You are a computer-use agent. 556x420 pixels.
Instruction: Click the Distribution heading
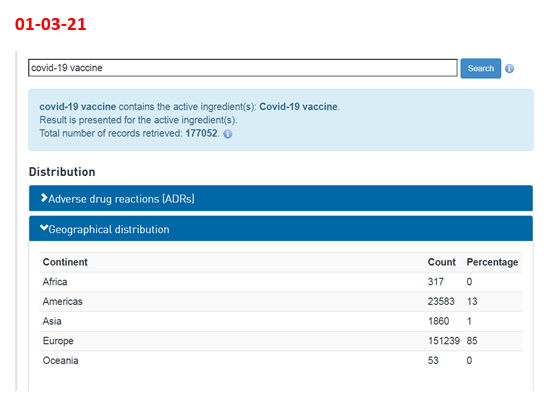[62, 172]
